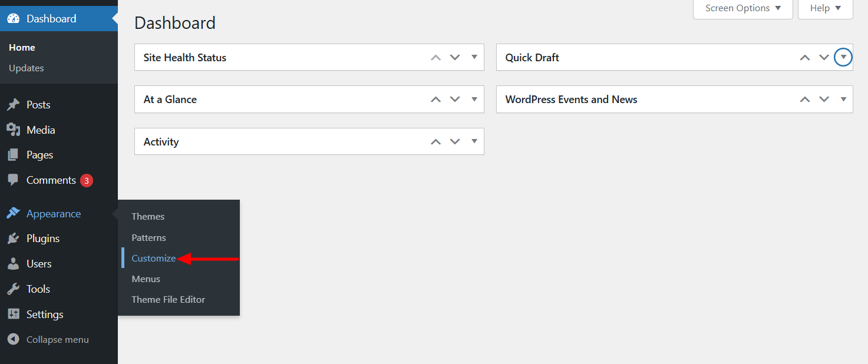Open Theme File Editor submenu item
The width and height of the screenshot is (868, 364).
click(169, 299)
